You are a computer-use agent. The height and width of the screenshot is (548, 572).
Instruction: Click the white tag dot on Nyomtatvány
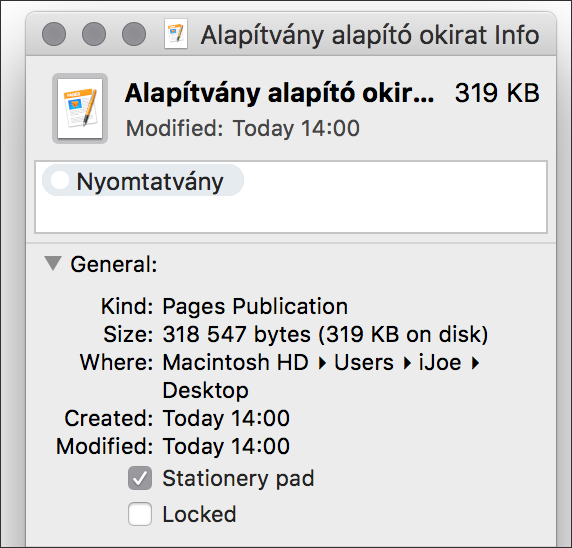[60, 180]
